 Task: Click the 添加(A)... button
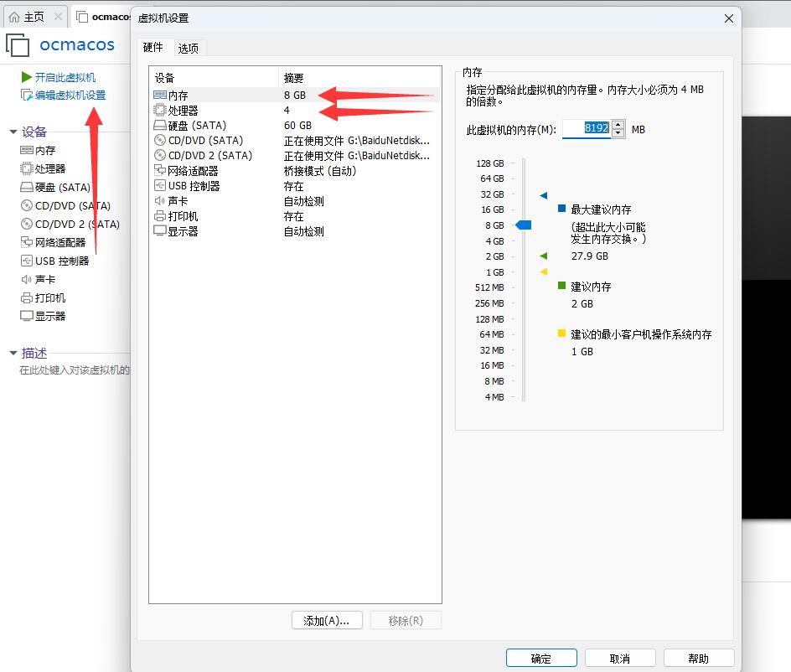[327, 621]
